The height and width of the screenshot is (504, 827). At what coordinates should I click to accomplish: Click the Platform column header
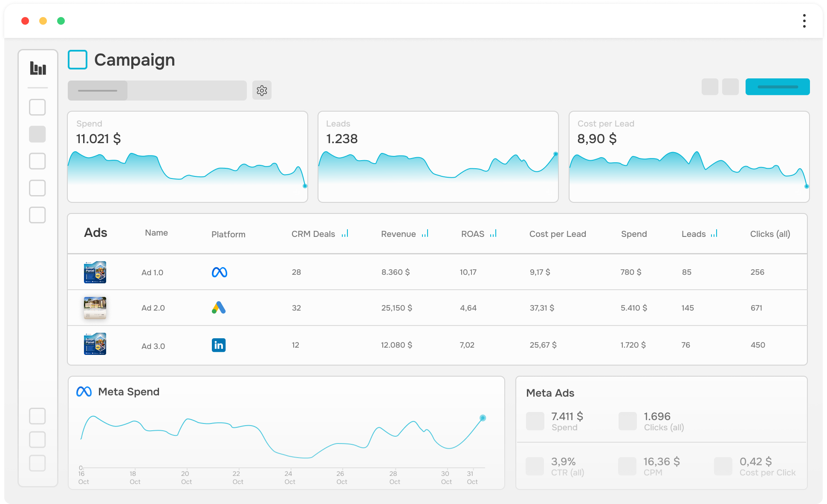click(x=228, y=234)
